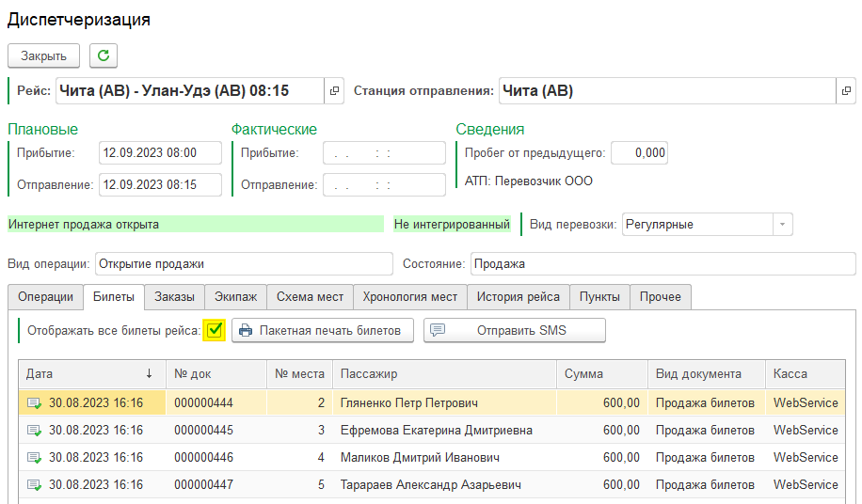Click document icon in Маликов Дмитрий Иванович row
Viewport: 862px width, 504px height.
click(34, 458)
